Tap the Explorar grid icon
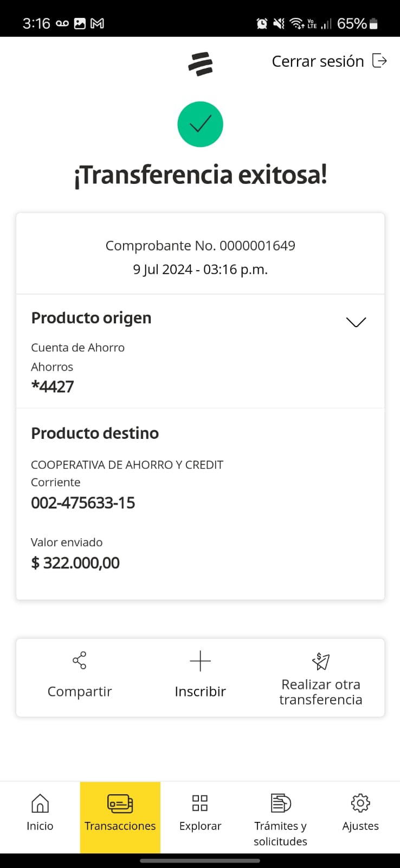The height and width of the screenshot is (868, 400). (x=200, y=803)
